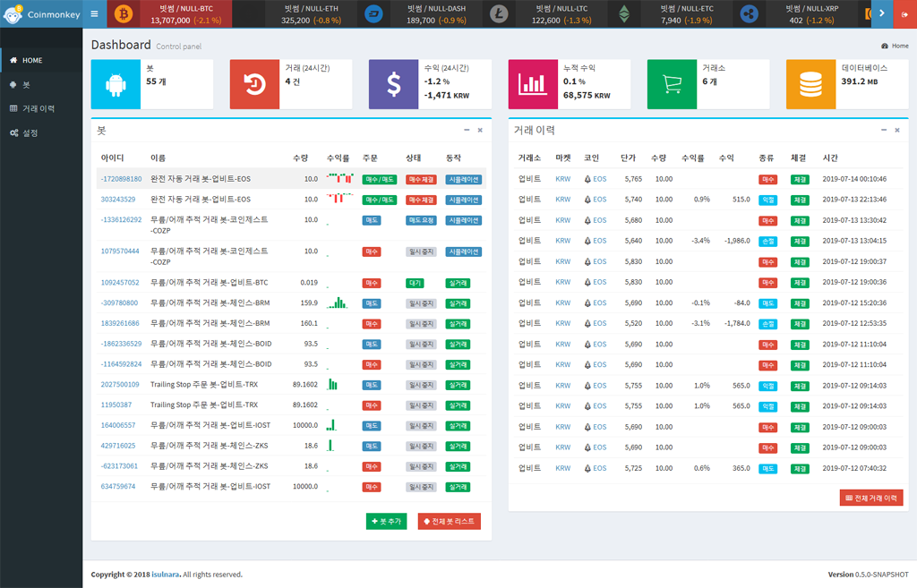
Task: Click the logout icon at top right
Action: click(904, 14)
